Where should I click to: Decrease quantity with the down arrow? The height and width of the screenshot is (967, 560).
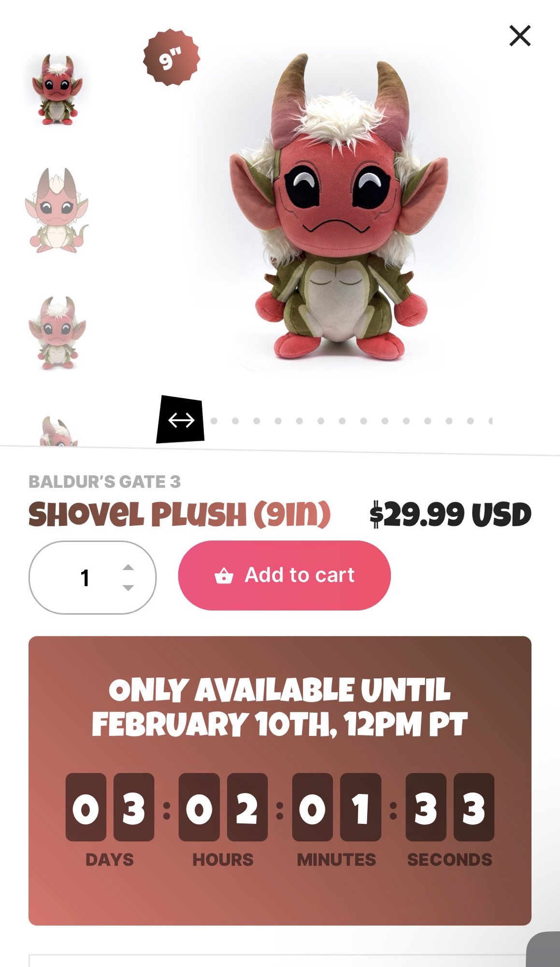click(128, 588)
